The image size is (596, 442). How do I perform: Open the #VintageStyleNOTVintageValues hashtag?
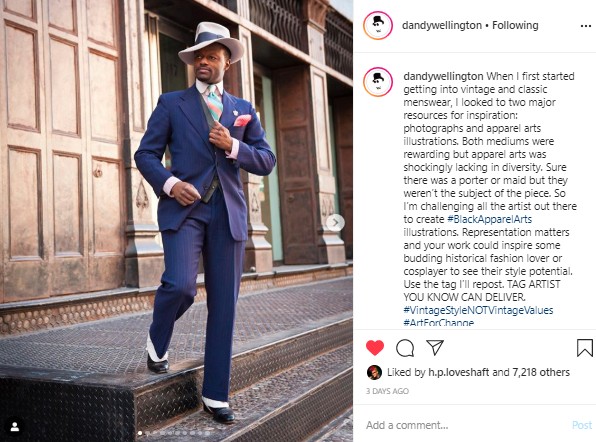click(478, 310)
